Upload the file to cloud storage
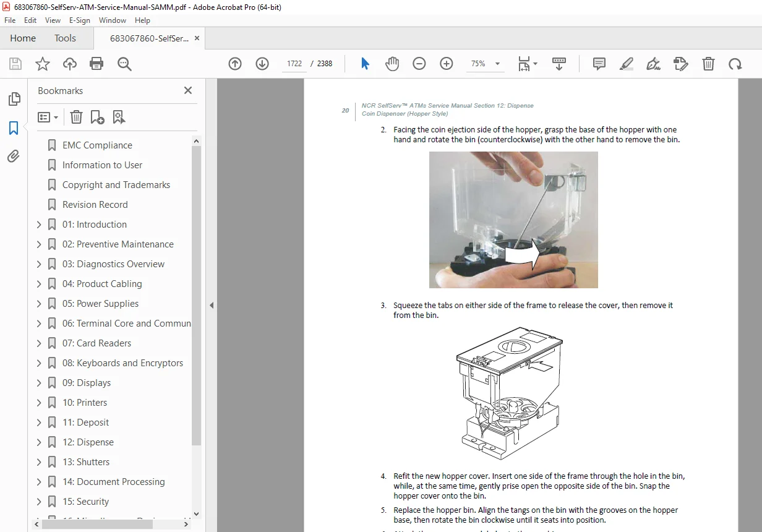 [x=70, y=64]
